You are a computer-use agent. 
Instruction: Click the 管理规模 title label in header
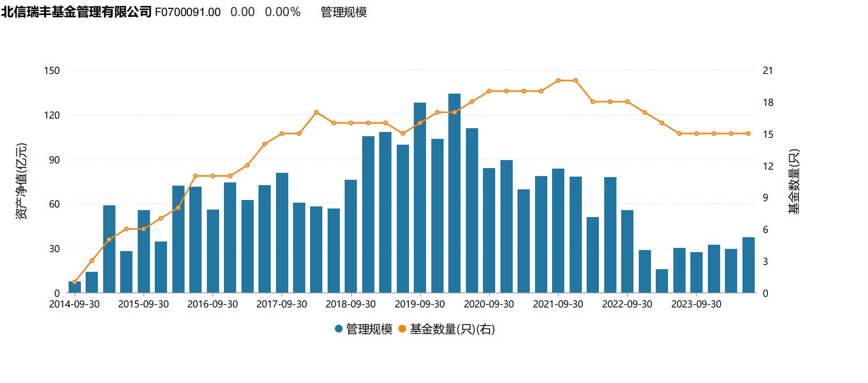pos(344,12)
